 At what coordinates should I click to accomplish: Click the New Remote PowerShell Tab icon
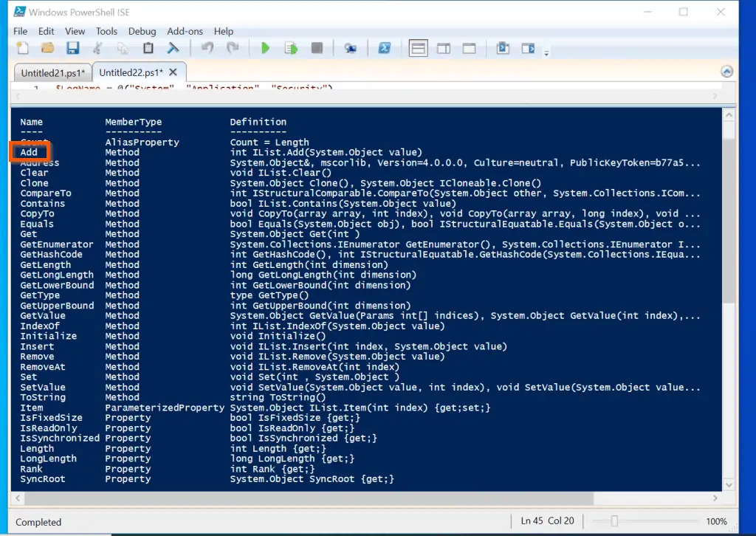[x=351, y=48]
